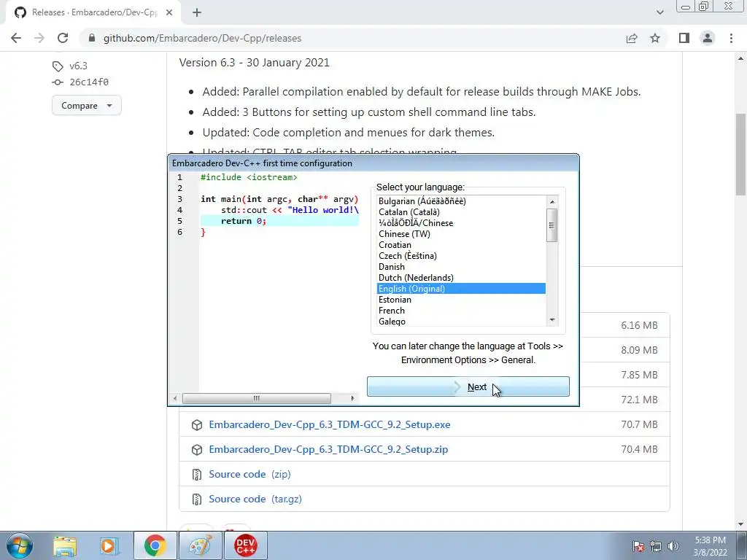Click page vertical scrollbar thumb

coord(741,155)
